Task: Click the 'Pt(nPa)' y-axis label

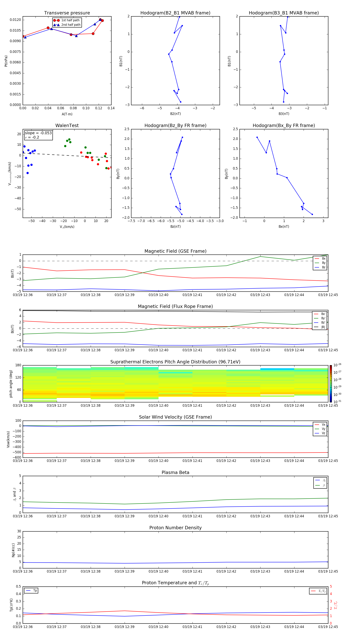Action: point(6,61)
